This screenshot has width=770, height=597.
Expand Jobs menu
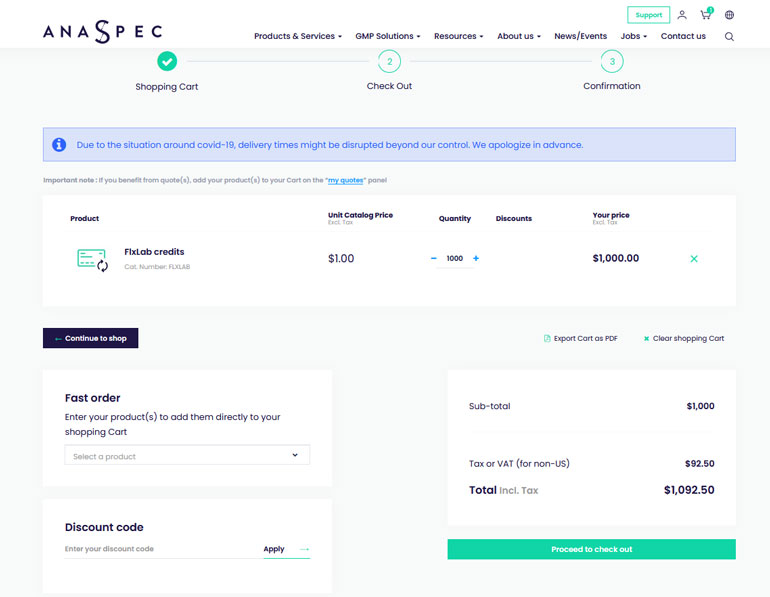click(x=633, y=36)
